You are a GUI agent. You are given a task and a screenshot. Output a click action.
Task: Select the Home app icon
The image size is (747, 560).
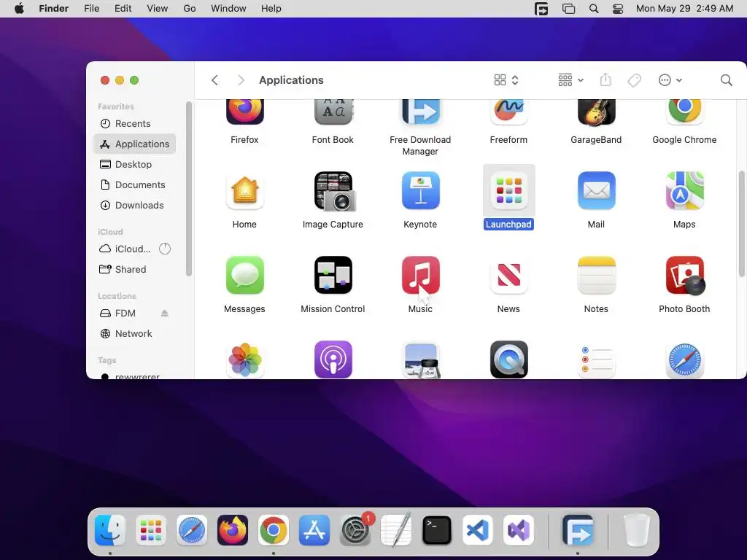tap(244, 191)
